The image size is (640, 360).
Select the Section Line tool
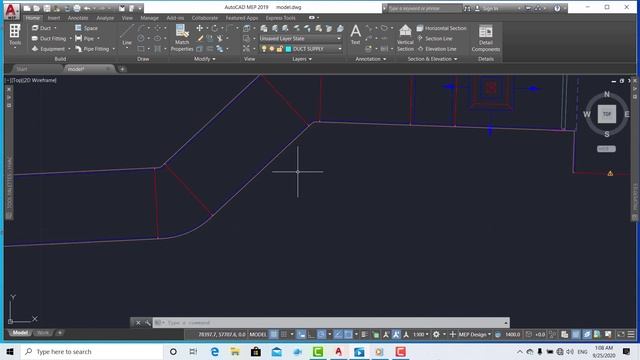[434, 38]
